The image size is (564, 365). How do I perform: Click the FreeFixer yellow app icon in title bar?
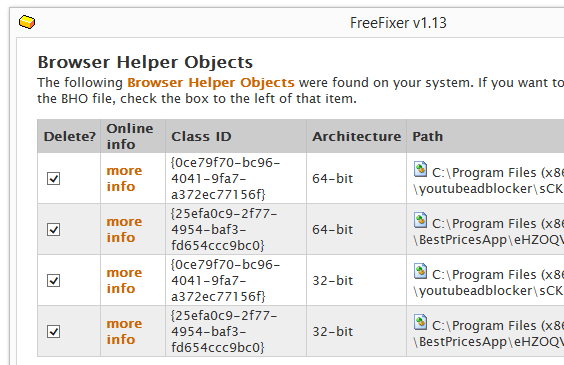27,22
